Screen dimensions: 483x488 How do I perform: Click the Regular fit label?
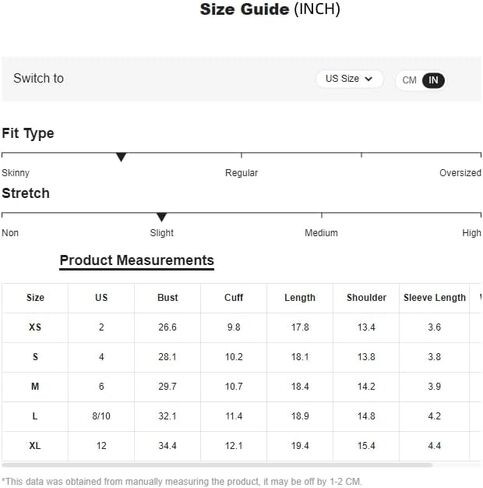click(241, 173)
